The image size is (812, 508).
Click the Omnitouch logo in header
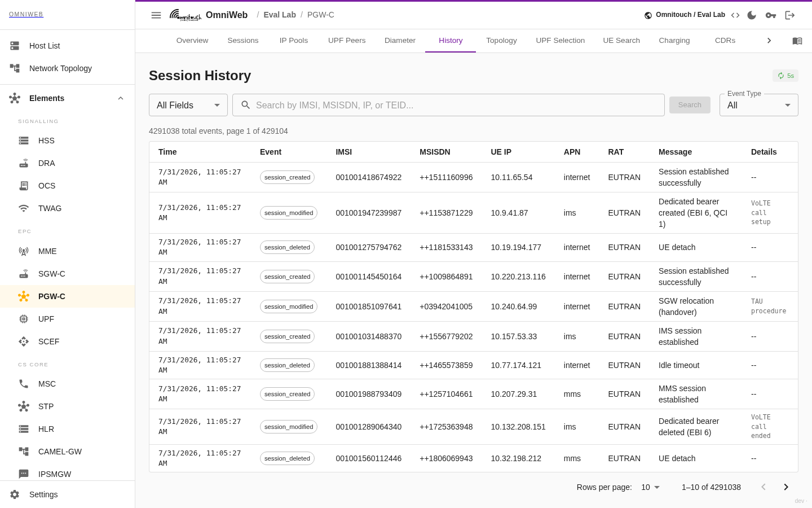pyautogui.click(x=186, y=15)
